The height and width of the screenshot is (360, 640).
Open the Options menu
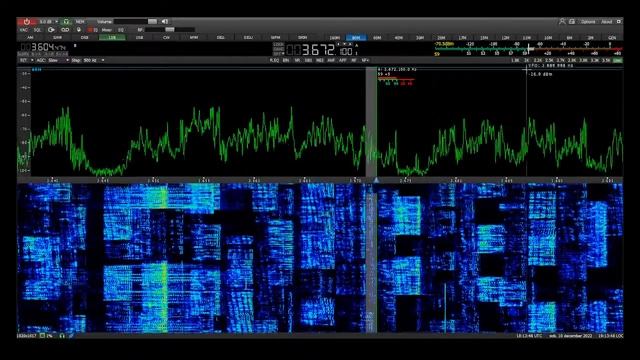coord(588,22)
